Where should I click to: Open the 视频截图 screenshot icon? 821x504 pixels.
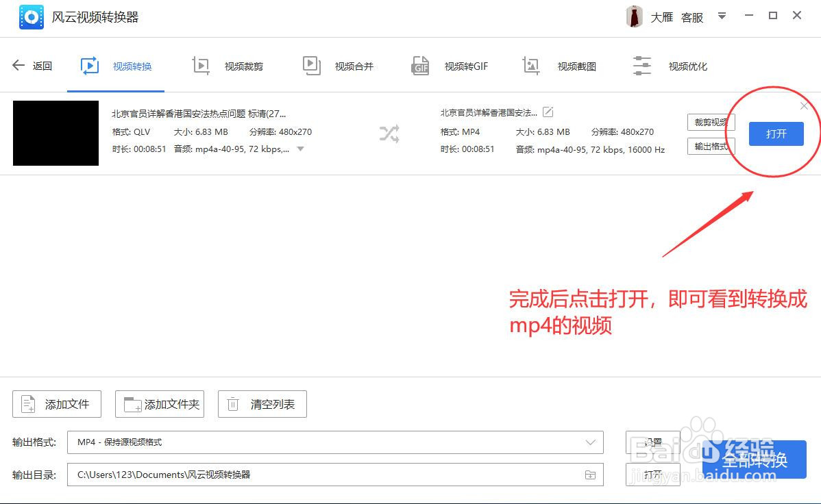click(x=531, y=66)
